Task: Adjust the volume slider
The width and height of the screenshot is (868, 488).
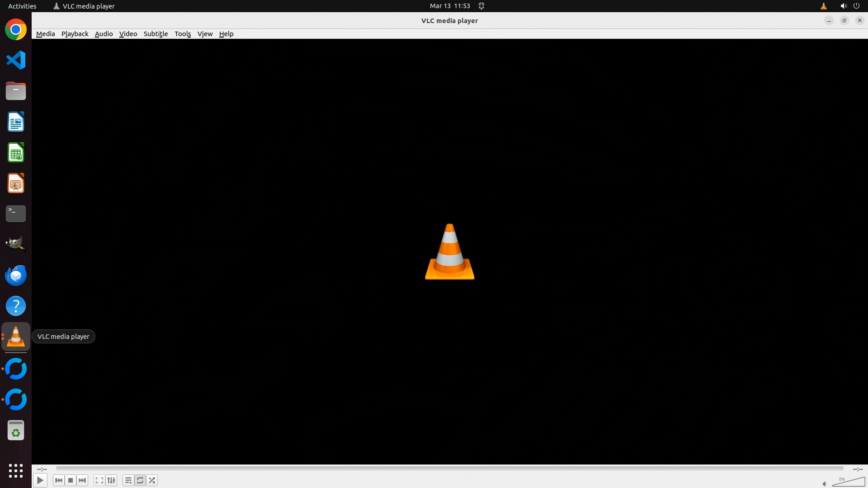Action: pos(849,483)
